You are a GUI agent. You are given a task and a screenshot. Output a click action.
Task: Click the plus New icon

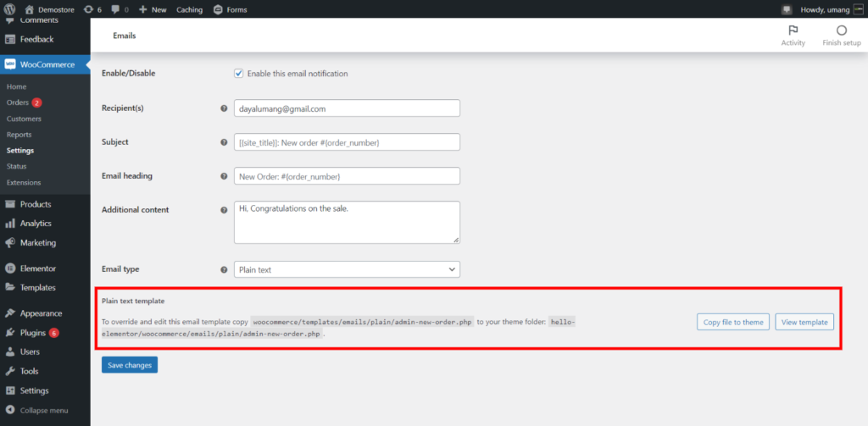(142, 9)
